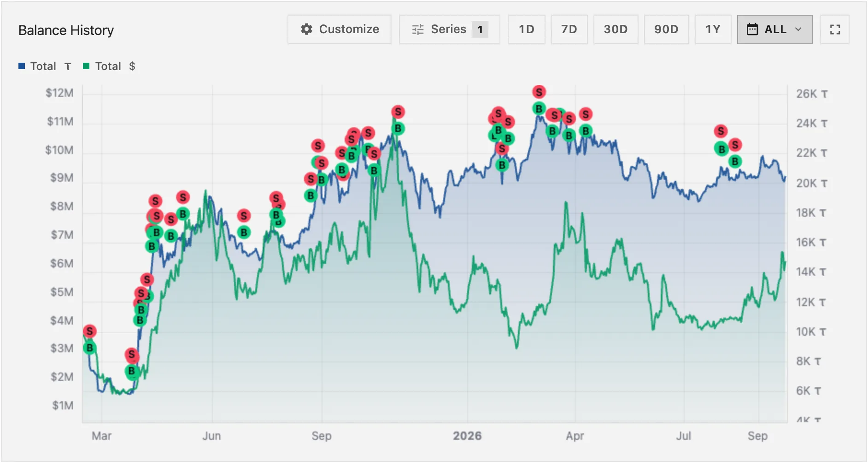Click the $1M y-axis label

[x=63, y=406]
